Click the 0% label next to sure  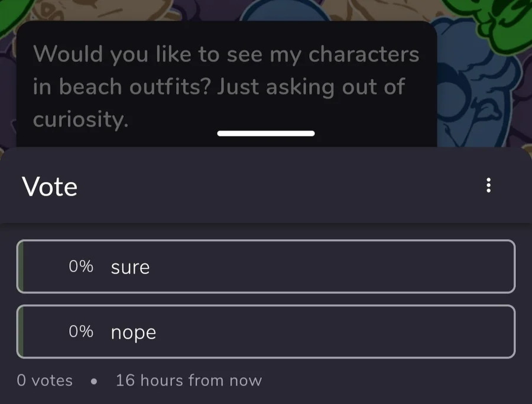[x=81, y=267]
